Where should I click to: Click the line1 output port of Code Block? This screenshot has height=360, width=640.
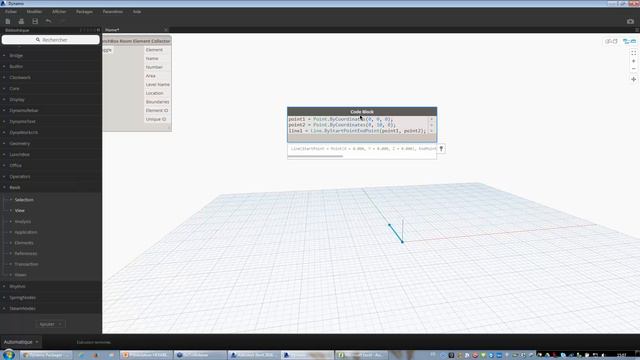tap(431, 131)
